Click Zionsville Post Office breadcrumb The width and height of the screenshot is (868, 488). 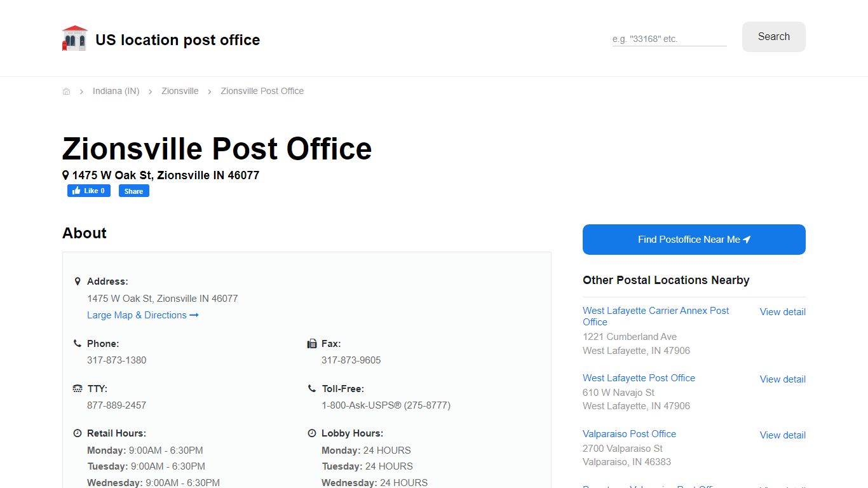pyautogui.click(x=262, y=91)
